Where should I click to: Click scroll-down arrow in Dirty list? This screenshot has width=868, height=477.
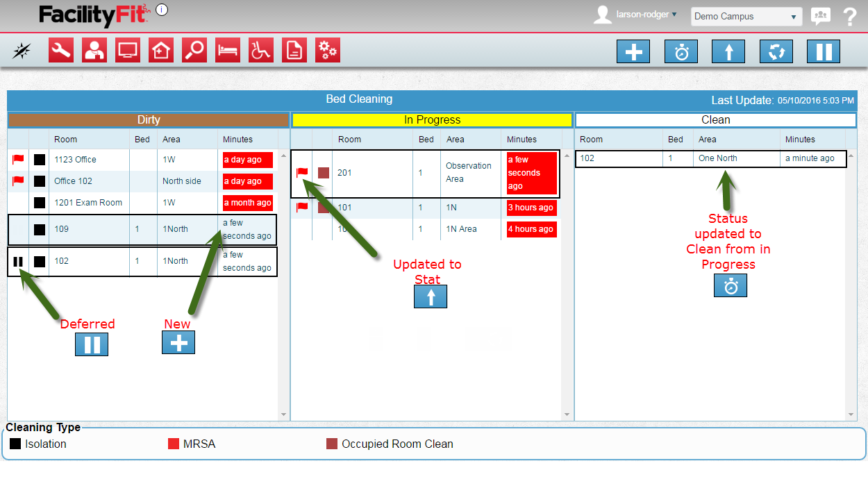[283, 415]
